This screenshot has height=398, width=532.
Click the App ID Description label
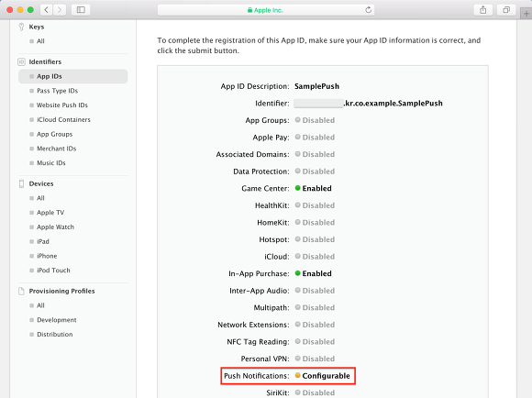[255, 86]
